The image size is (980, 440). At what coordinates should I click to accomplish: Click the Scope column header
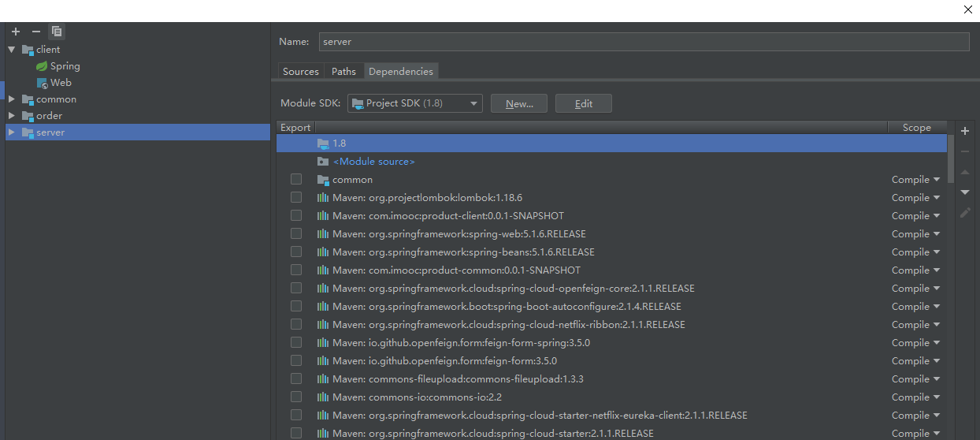tap(917, 128)
